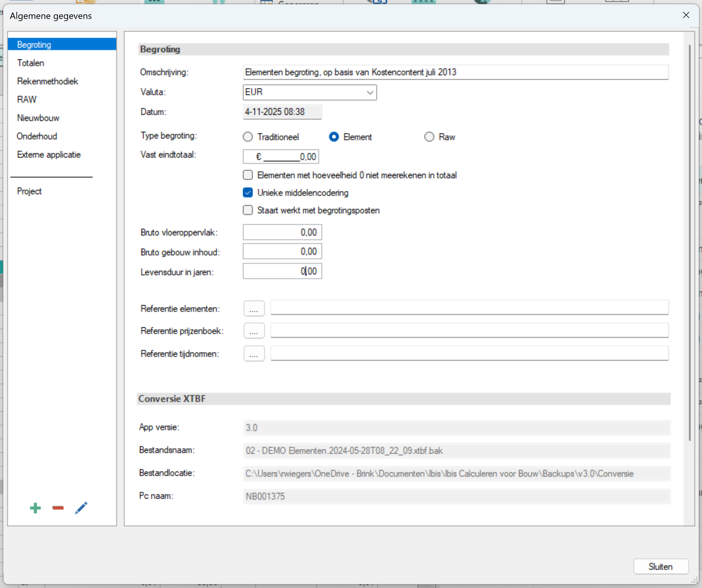Select the Traditioneel budget type
This screenshot has height=588, width=702.
247,136
